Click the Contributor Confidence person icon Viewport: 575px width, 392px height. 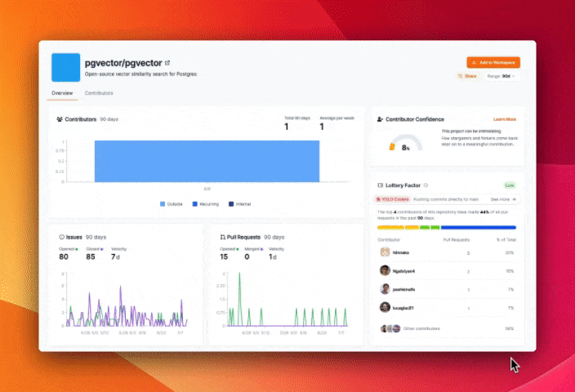(x=380, y=119)
